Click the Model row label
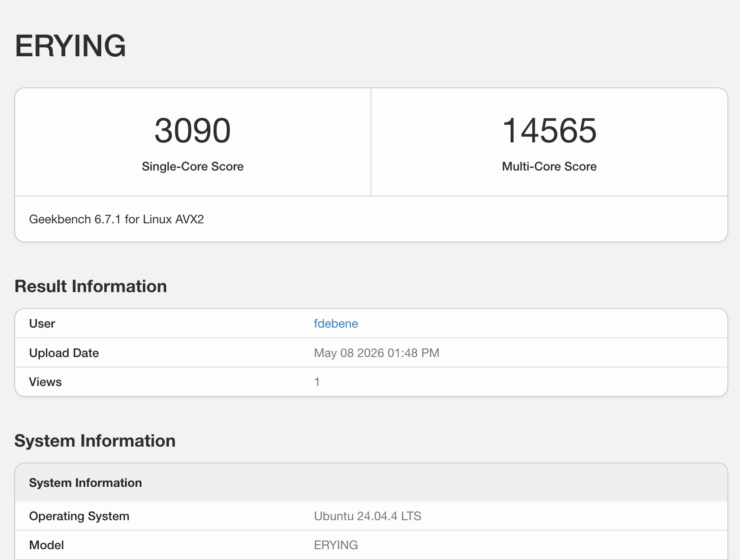740x560 pixels. tap(46, 545)
